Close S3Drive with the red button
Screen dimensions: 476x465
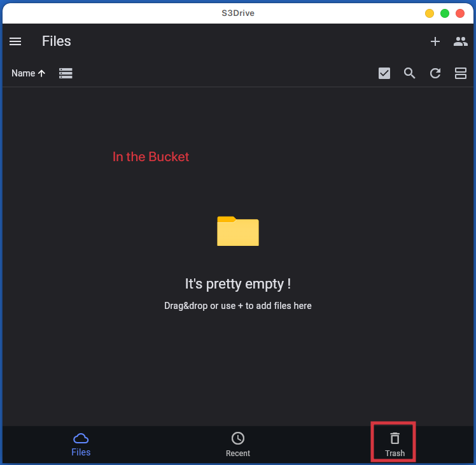tap(460, 13)
